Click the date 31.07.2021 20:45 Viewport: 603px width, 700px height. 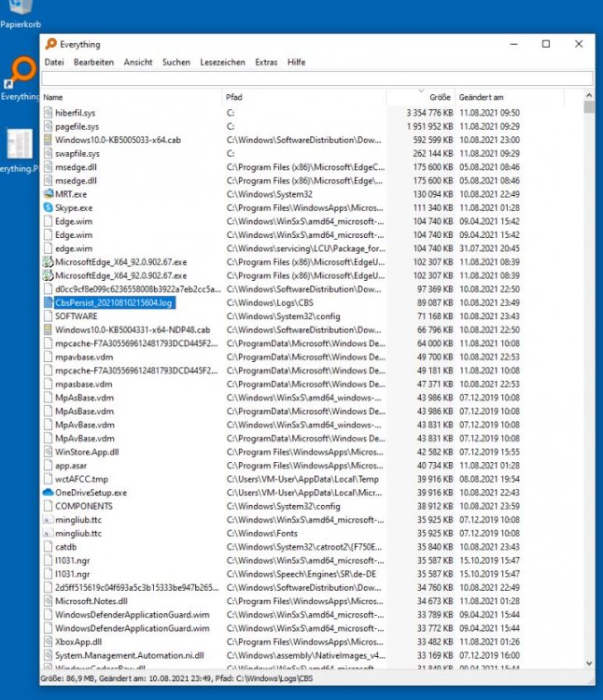point(490,248)
